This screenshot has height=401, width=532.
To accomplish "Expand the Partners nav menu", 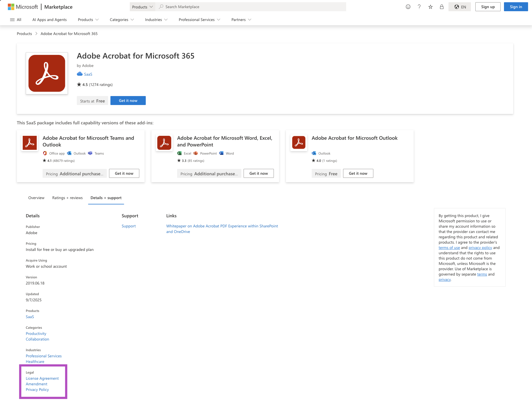I will coord(241,20).
